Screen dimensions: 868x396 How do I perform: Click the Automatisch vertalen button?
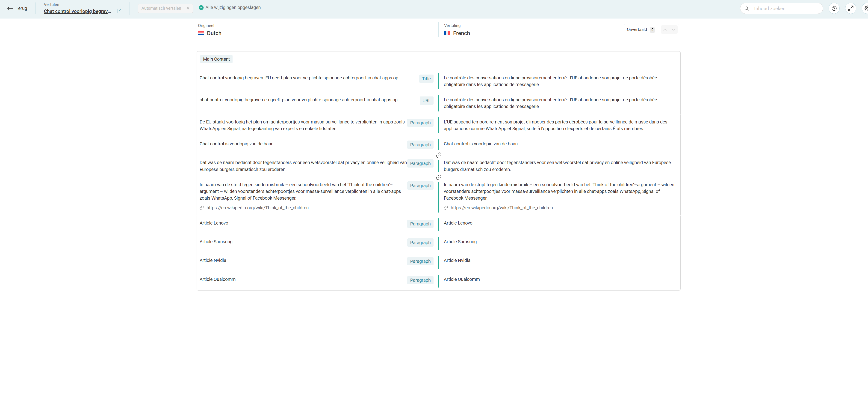[165, 9]
